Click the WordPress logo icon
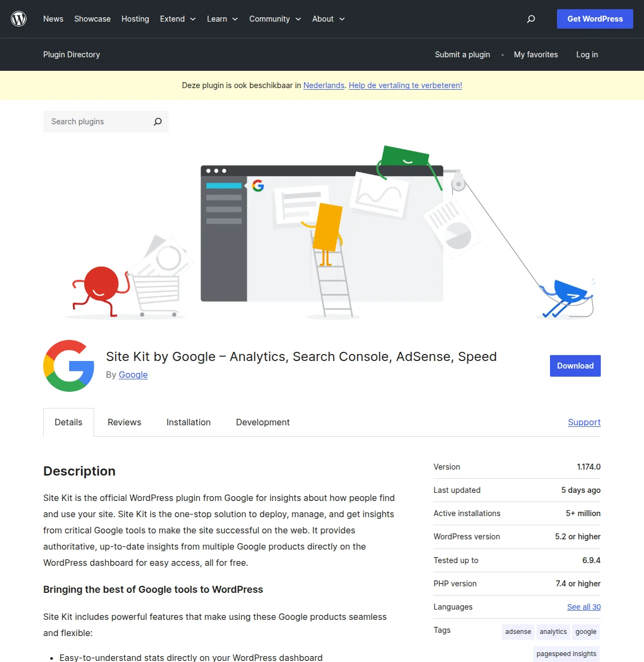644x662 pixels. pos(18,18)
